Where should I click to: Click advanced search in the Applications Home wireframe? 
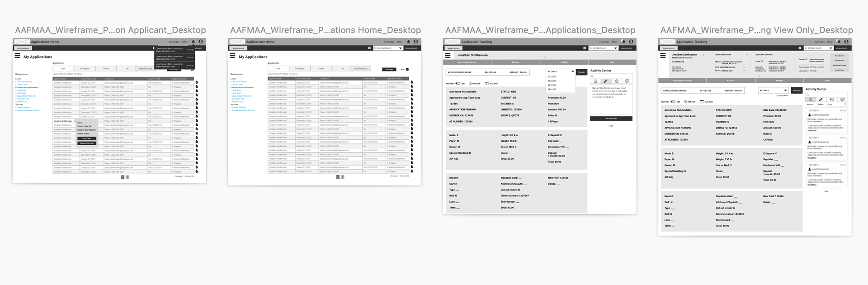coord(411,48)
